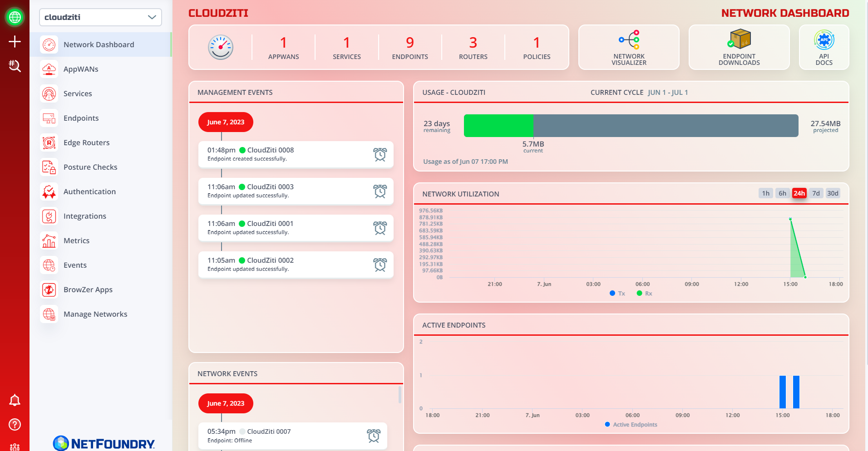Open notifications bell icon
Screen dimensions: 868x451
coord(15,400)
